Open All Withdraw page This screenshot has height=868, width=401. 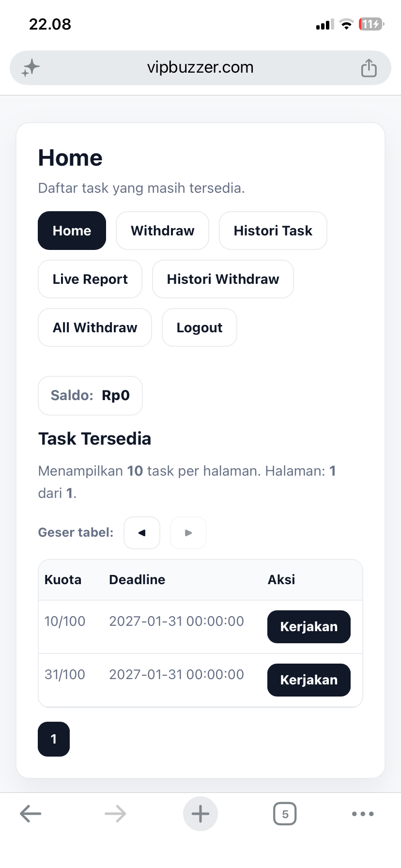tap(95, 327)
